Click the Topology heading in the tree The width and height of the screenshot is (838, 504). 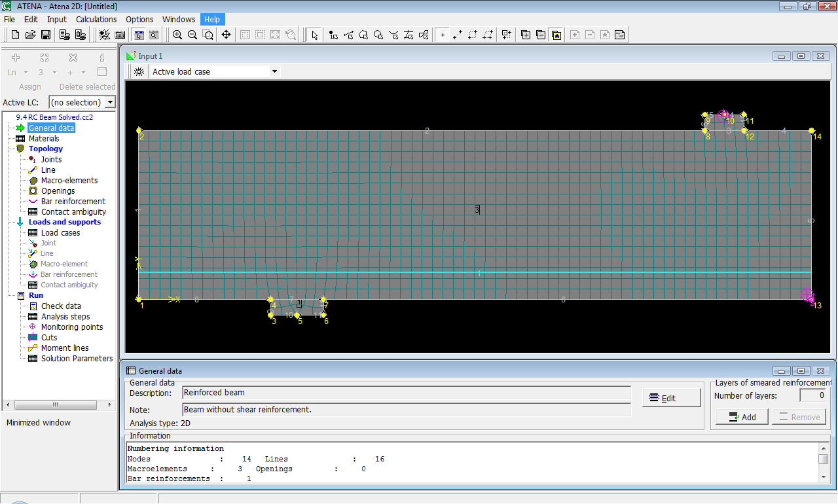(46, 149)
